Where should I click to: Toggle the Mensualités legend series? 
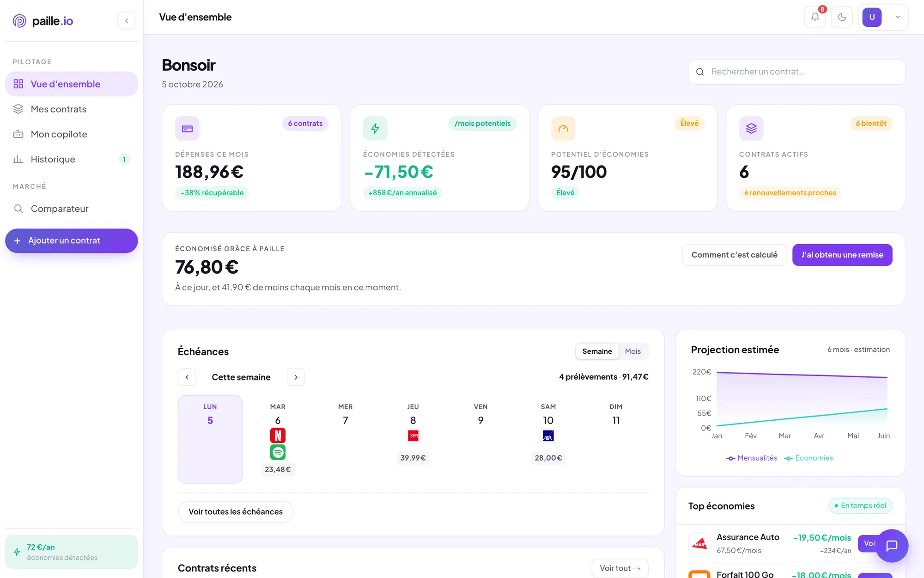pos(752,458)
